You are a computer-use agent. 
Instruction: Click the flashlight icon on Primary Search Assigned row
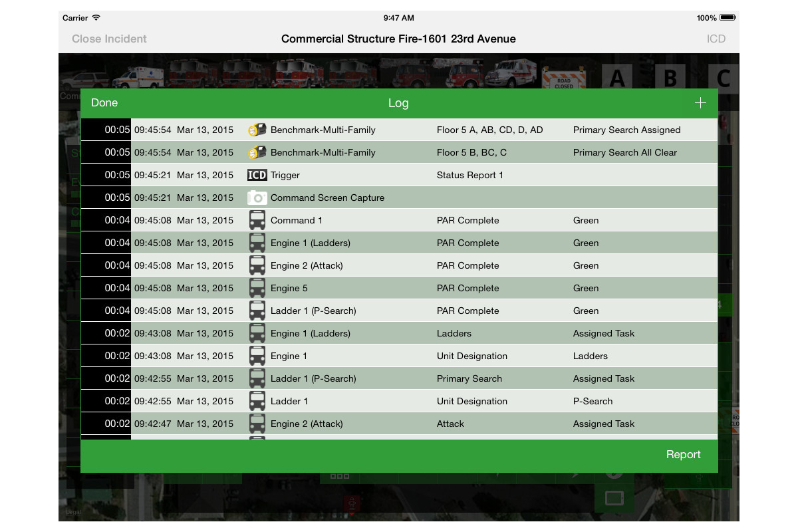[x=257, y=130]
